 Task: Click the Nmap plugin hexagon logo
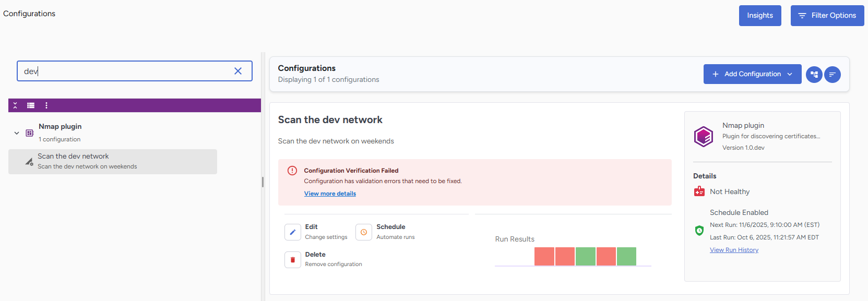(x=704, y=137)
